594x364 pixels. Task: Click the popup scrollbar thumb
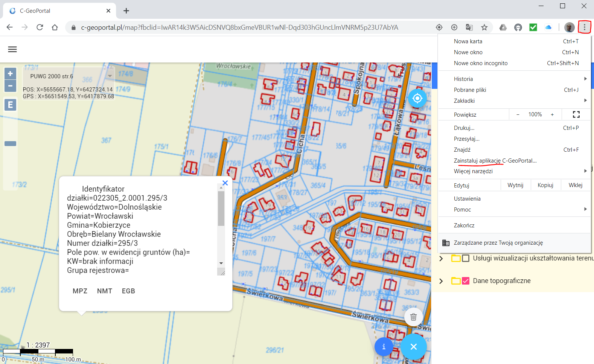[x=221, y=209]
